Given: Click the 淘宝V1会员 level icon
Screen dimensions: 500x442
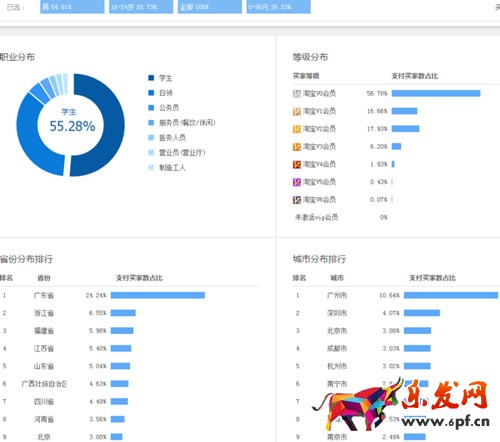Looking at the screenshot, I should (297, 111).
